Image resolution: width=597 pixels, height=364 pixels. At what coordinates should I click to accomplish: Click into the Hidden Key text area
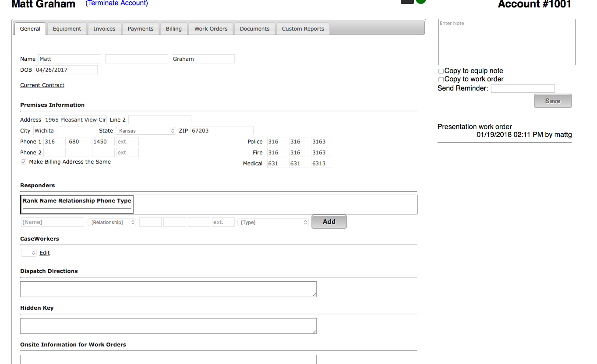(x=168, y=326)
